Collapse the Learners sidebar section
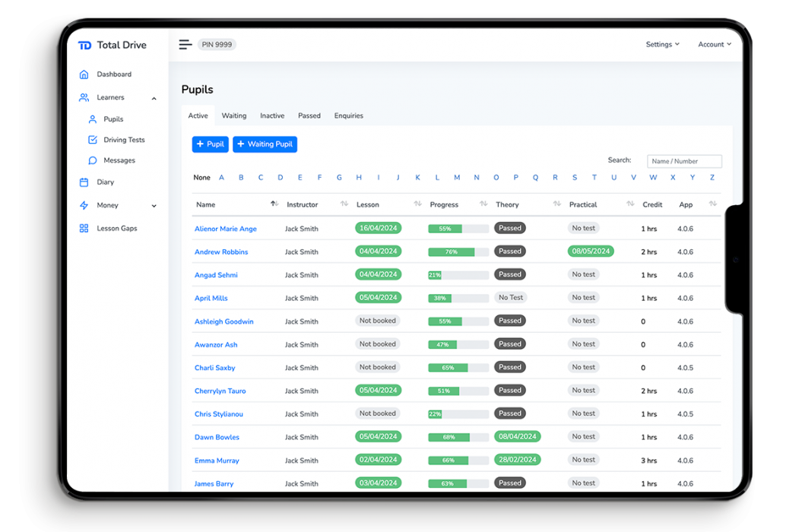This screenshot has width=802, height=532. tap(153, 97)
